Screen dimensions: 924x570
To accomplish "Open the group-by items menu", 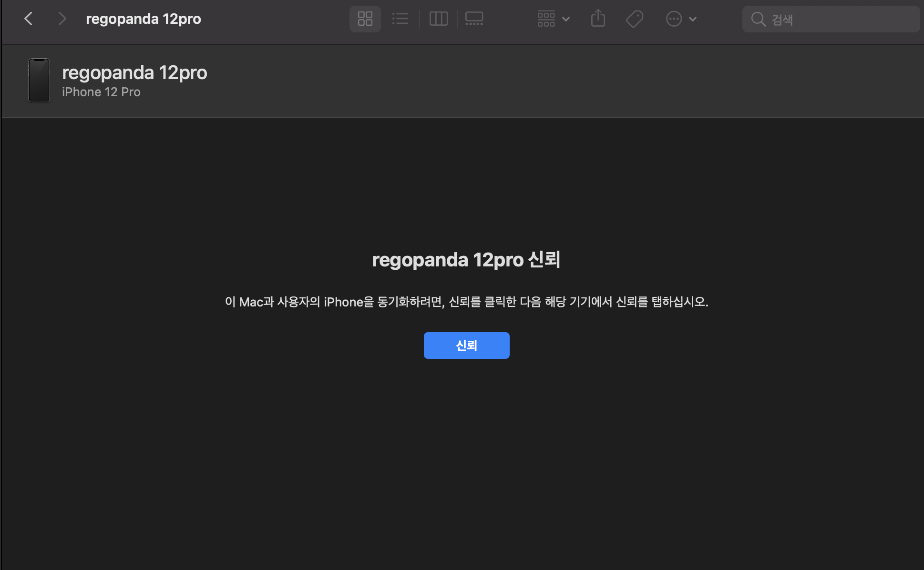I will pyautogui.click(x=546, y=19).
